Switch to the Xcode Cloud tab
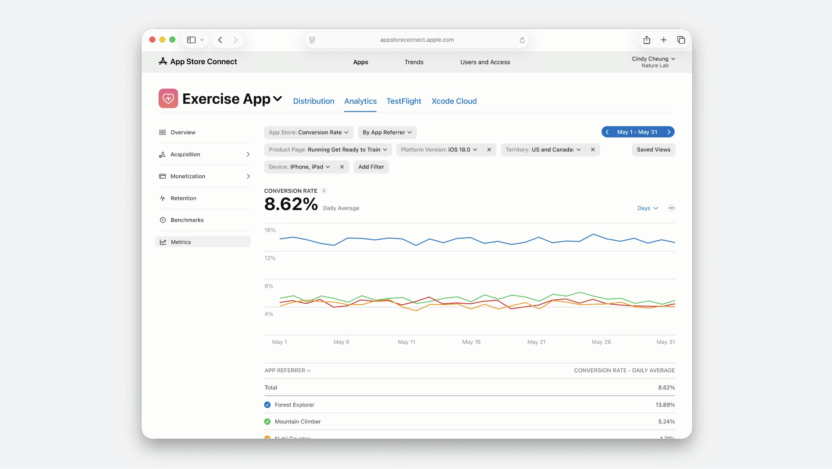Screen dimensions: 832x469 [x=454, y=101]
